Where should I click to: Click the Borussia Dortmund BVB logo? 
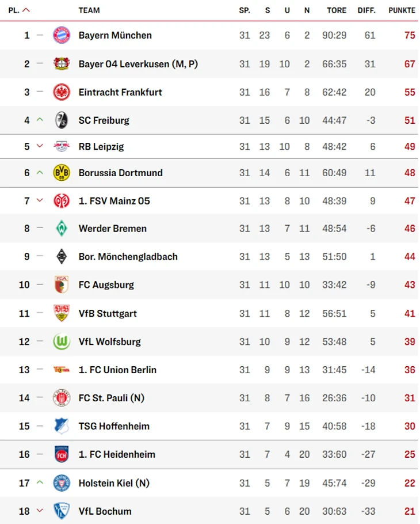point(62,173)
